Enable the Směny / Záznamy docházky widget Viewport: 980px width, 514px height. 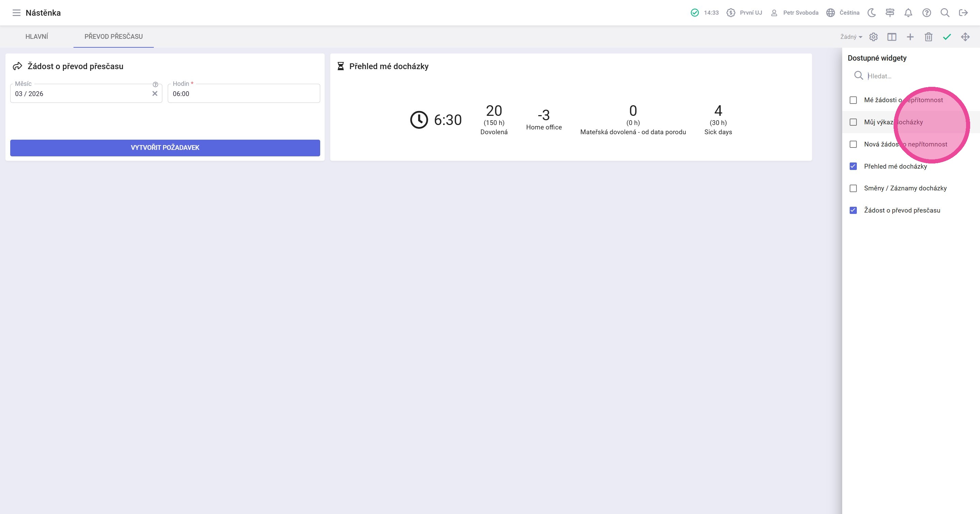[x=853, y=188]
